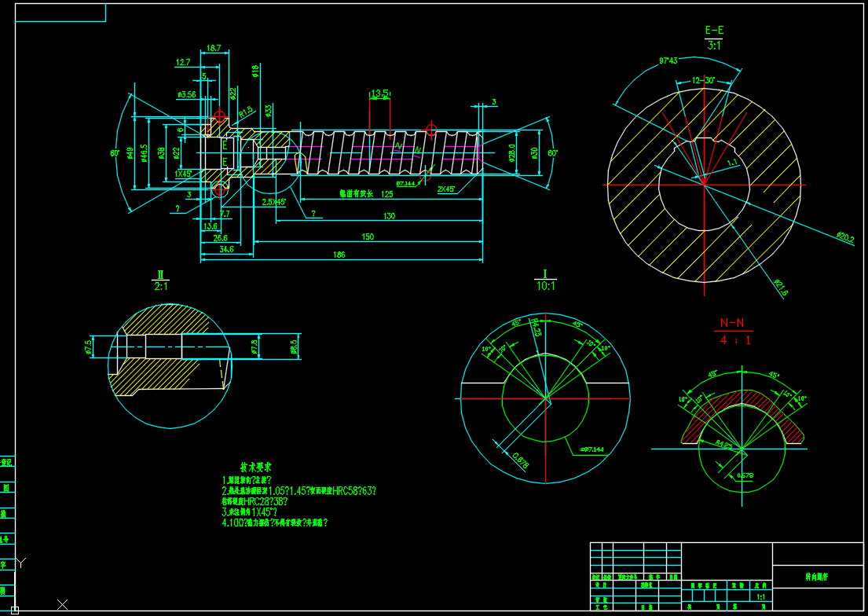
Task: Click the UCS Y-axis label
Action: pyautogui.click(x=21, y=562)
